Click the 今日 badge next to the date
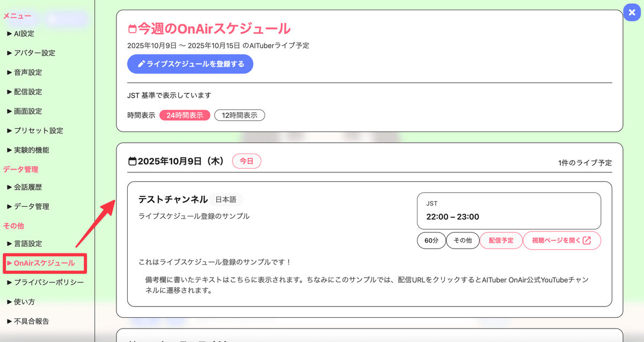 246,160
